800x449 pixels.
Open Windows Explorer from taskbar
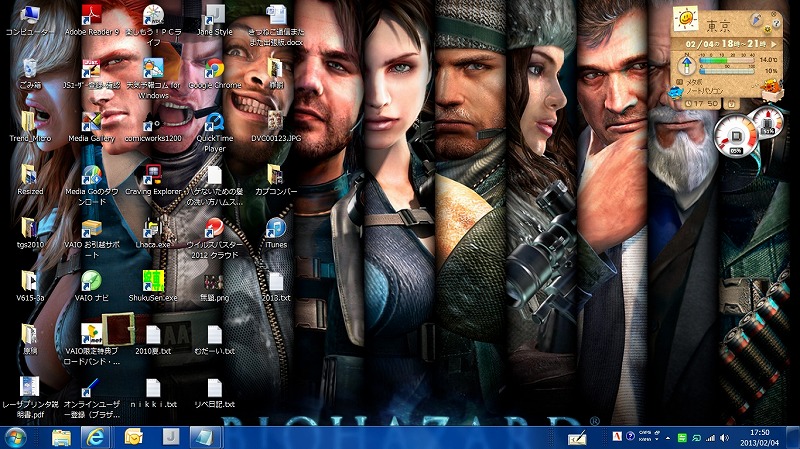tap(61, 437)
